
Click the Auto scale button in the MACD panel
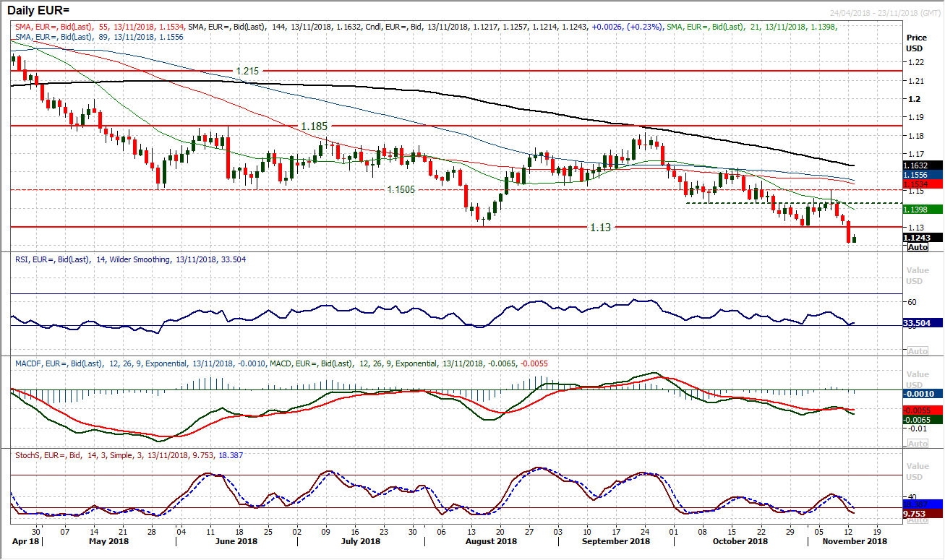pos(917,444)
